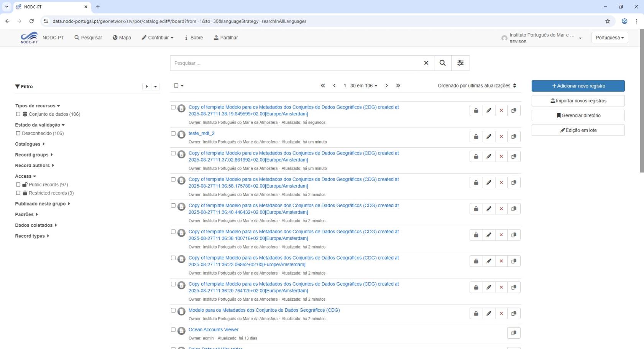Select the teste_mdt_2 record checkbox
The image size is (644, 349).
pos(173,133)
